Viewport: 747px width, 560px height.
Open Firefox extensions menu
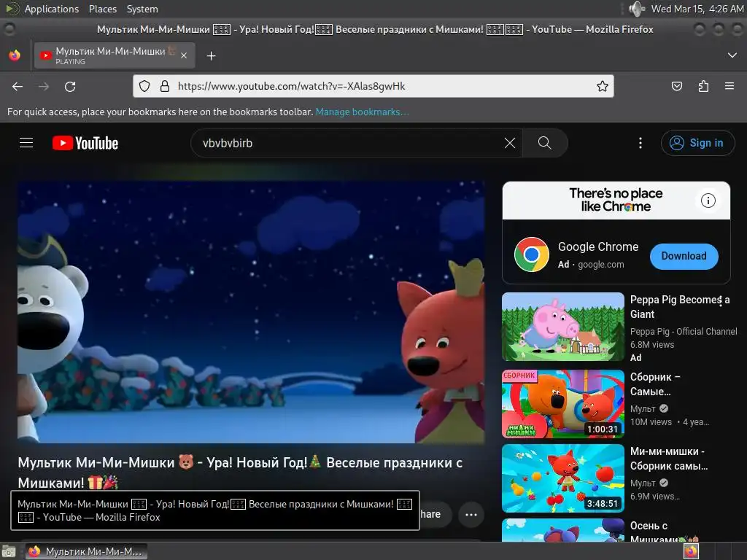[x=703, y=86]
